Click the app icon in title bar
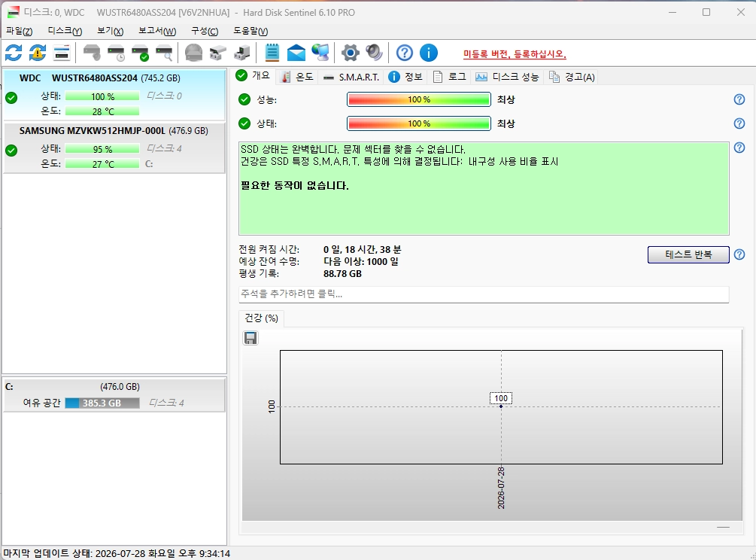 [13, 12]
